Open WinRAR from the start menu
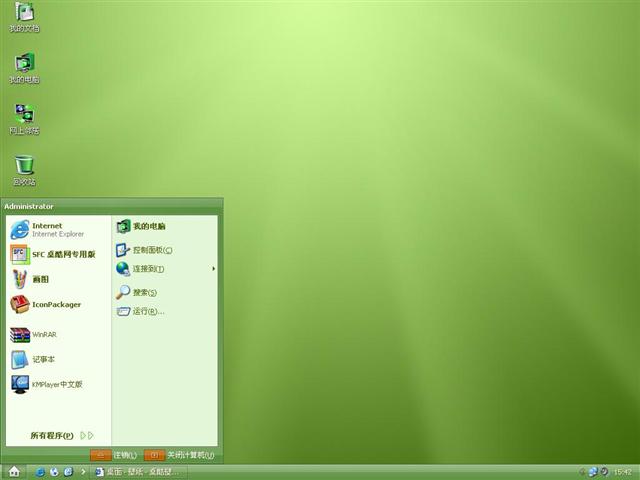Screen dimensions: 640x480 pyautogui.click(x=58, y=335)
